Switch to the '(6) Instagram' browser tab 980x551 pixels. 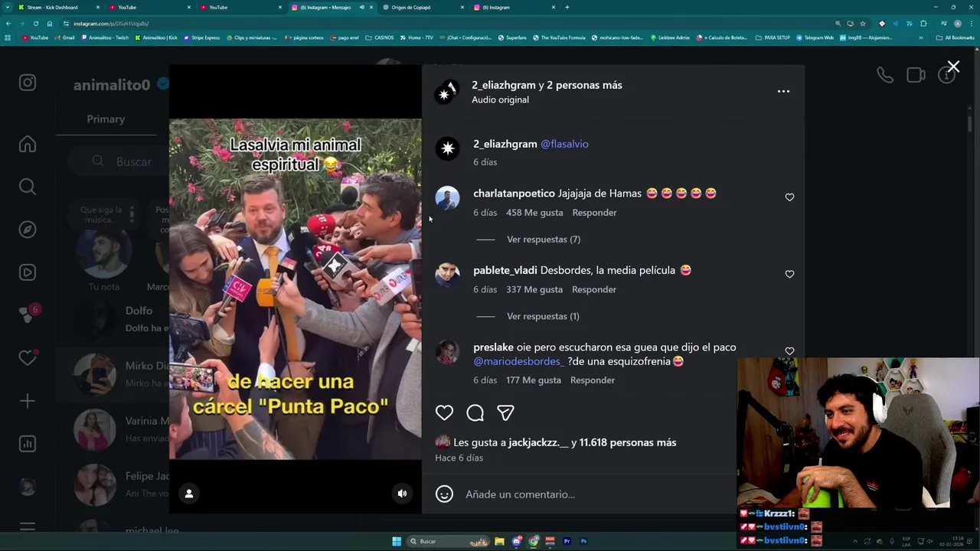[x=513, y=8]
